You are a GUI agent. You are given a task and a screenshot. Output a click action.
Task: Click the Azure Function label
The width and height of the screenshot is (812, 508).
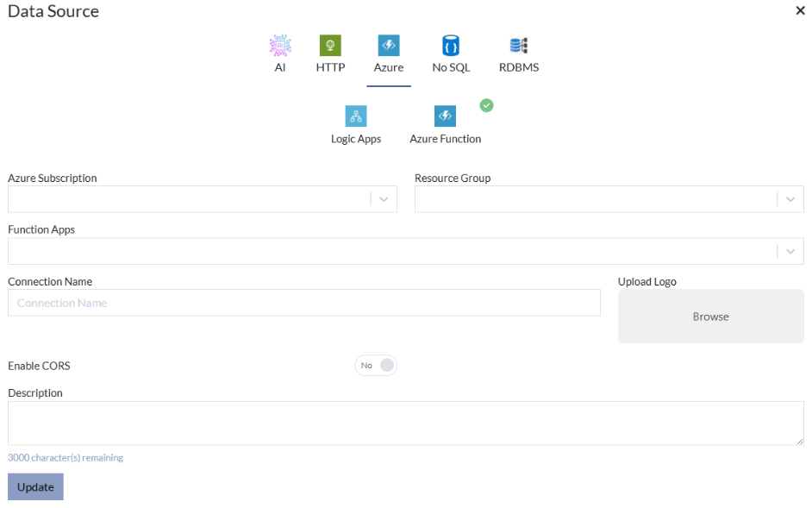click(446, 139)
